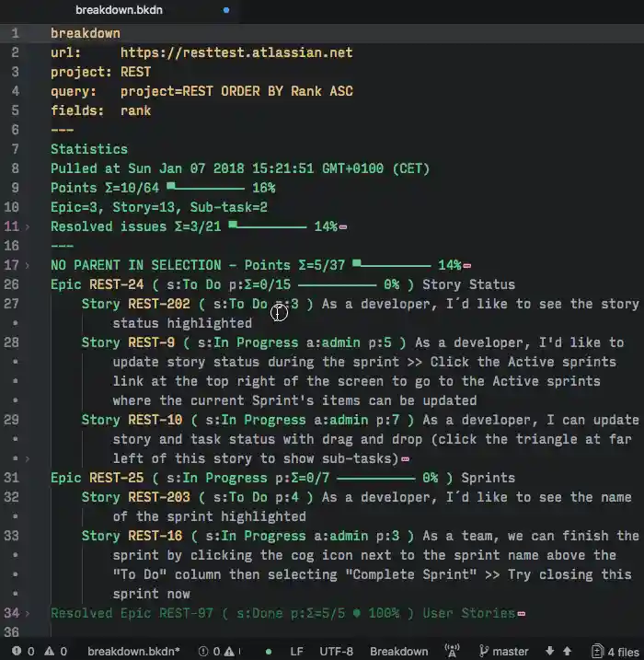Click 'Sprints' title of Epic REST-25
The image size is (644, 660).
pyautogui.click(x=488, y=478)
